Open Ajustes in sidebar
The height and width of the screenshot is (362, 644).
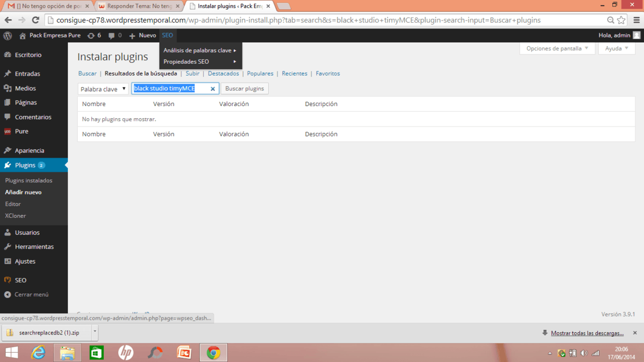pos(25,261)
